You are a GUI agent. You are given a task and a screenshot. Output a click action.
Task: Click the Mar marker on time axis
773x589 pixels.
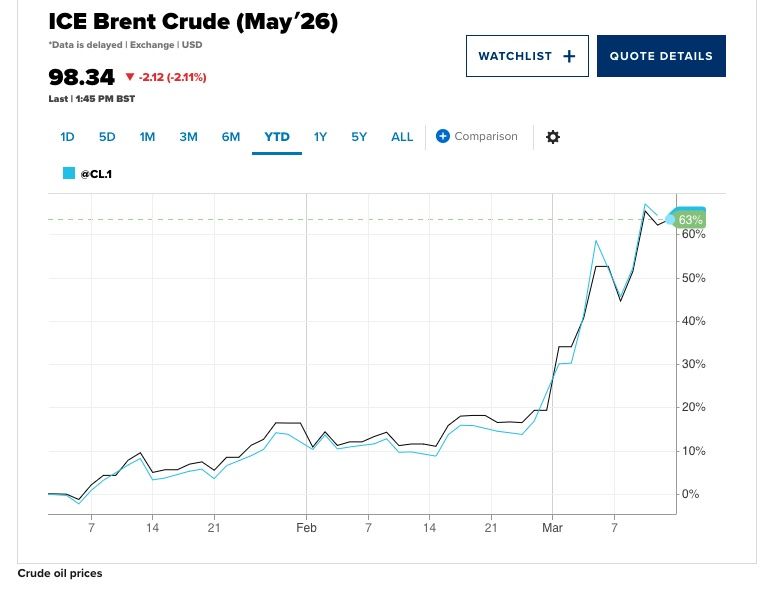(x=553, y=526)
